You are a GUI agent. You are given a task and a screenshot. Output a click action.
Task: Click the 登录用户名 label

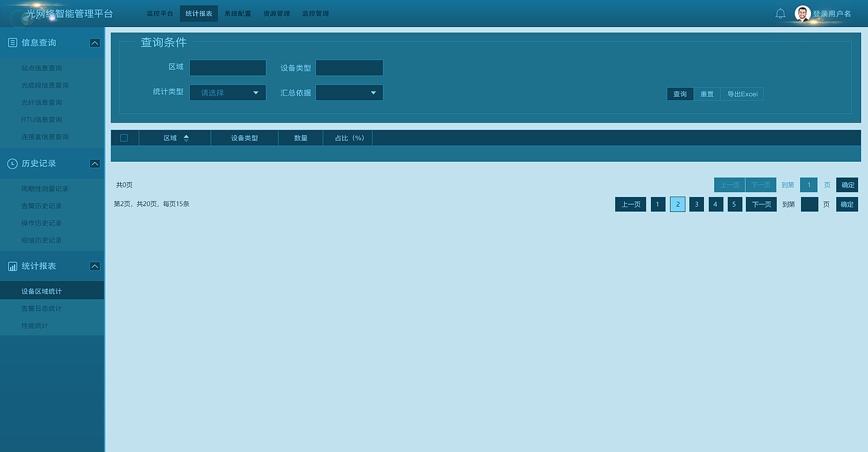click(832, 14)
